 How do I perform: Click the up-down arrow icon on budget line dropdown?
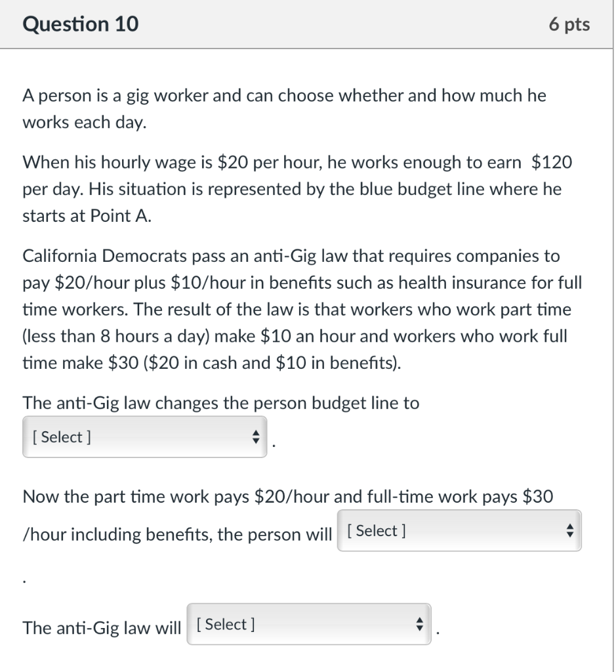(256, 436)
